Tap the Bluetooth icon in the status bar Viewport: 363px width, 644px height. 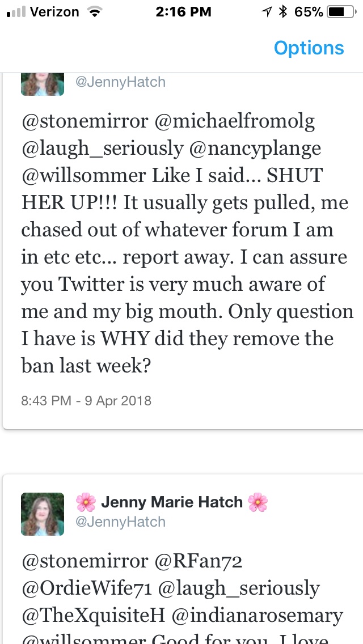click(x=283, y=12)
